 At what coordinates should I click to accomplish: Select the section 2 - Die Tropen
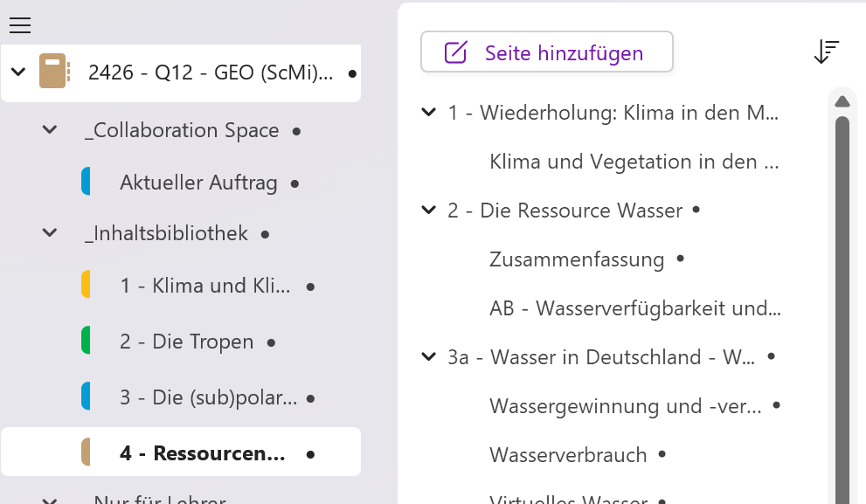tap(186, 342)
